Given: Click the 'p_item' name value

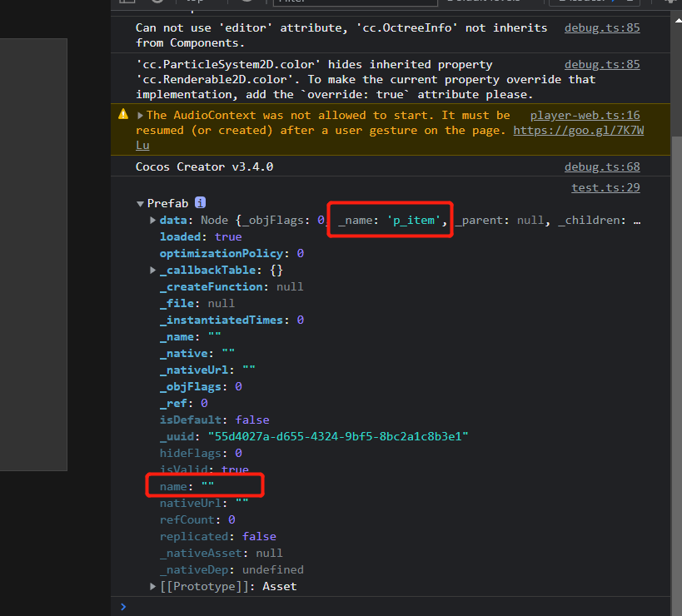Looking at the screenshot, I should pos(414,221).
